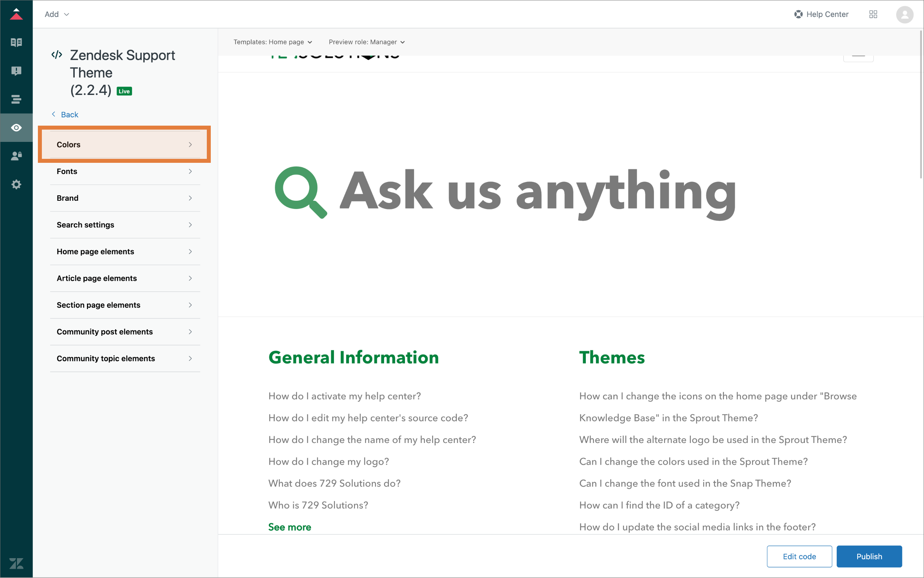This screenshot has width=924, height=578.
Task: Click the Customize design eye icon
Action: pos(16,128)
